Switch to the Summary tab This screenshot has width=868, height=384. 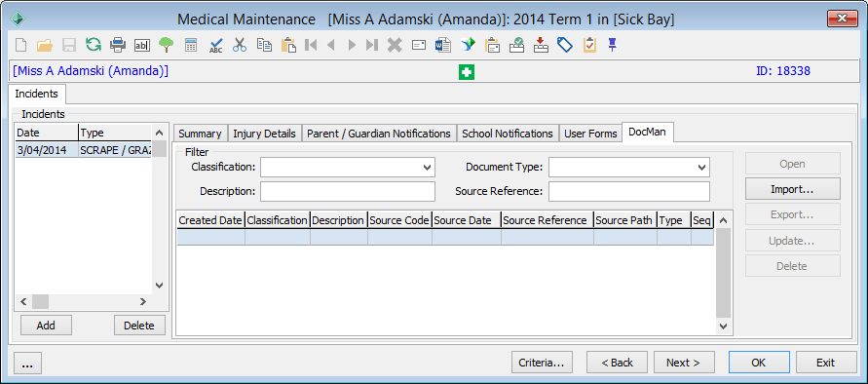[200, 134]
